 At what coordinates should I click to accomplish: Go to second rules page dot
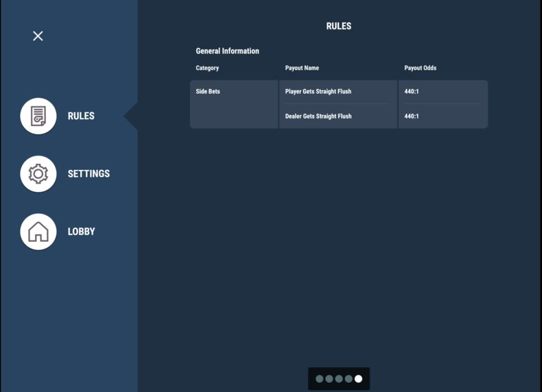[329, 379]
